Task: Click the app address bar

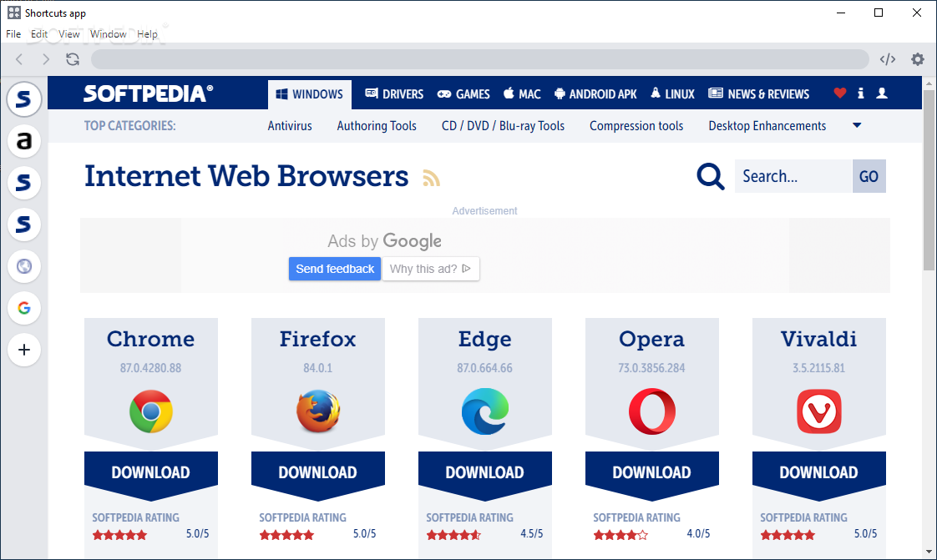Action: click(x=480, y=59)
